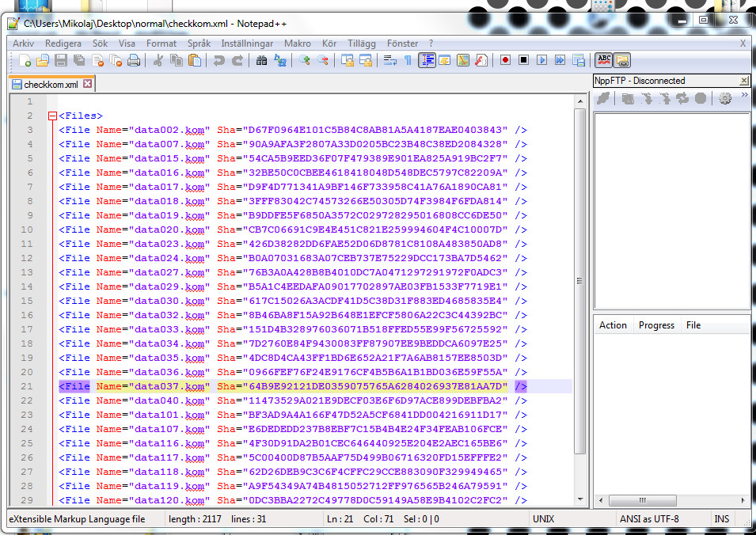Open the Inställningar menu
Image resolution: width=756 pixels, height=535 pixels.
point(247,44)
